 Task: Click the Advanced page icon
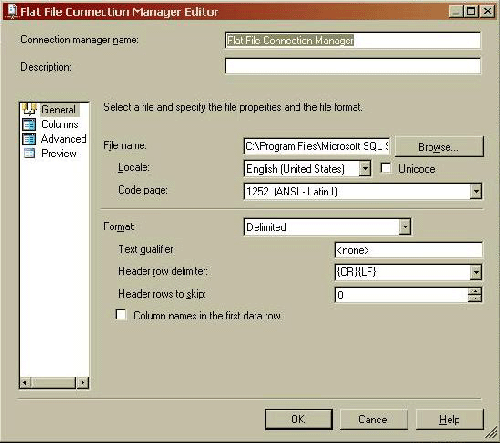29,139
